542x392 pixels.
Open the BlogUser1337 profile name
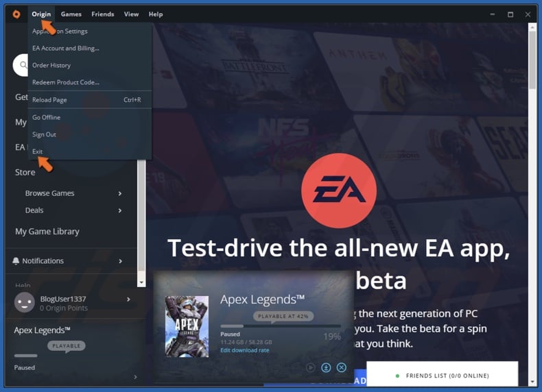point(63,299)
